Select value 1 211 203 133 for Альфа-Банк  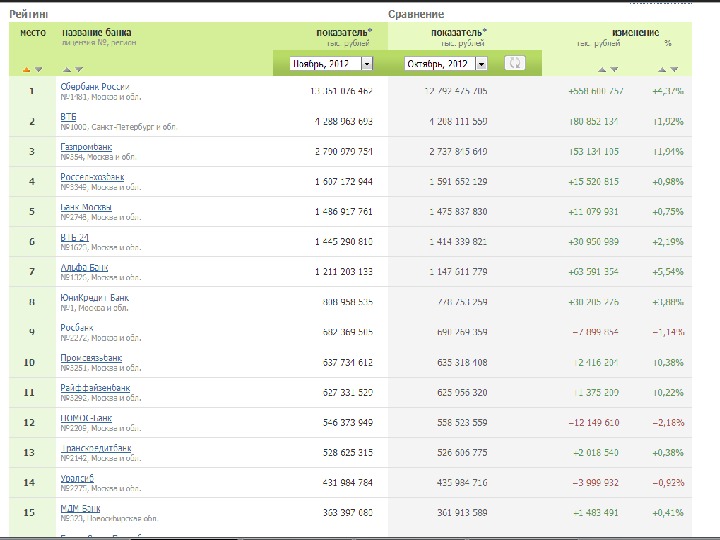(x=343, y=272)
